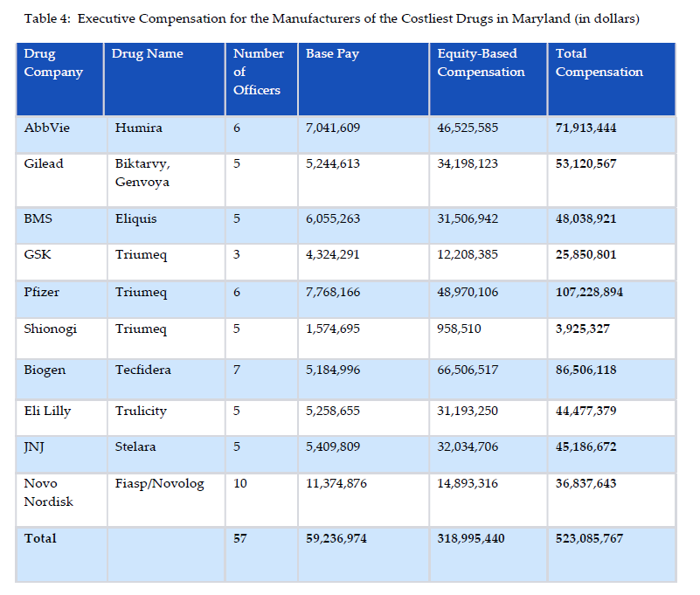Select the AbbVie company cell
The image size is (700, 595).
pyautogui.click(x=47, y=128)
